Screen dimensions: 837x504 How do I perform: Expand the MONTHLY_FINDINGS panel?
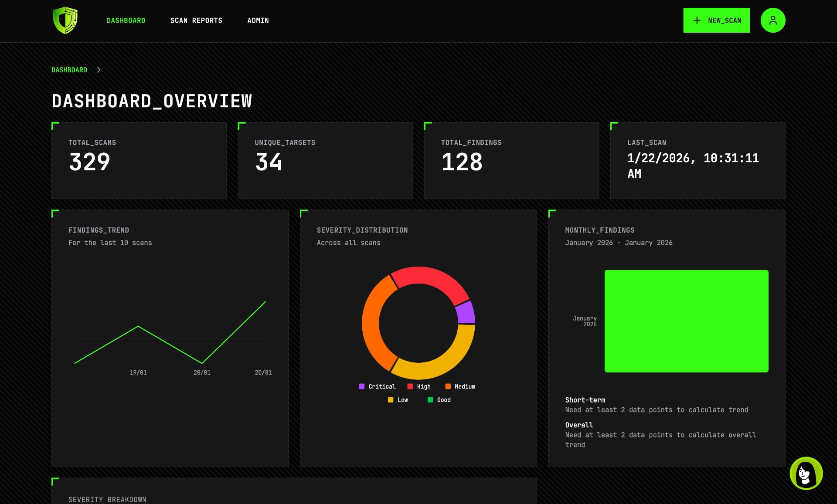[599, 230]
